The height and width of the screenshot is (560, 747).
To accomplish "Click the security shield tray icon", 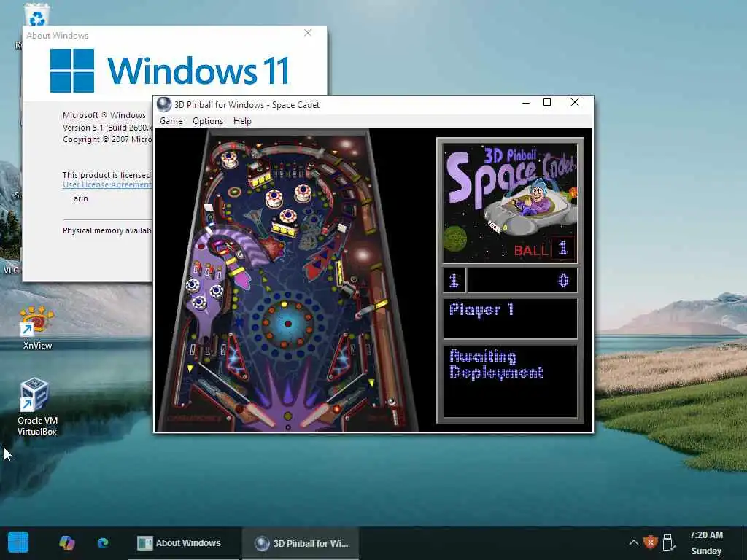I will pos(650,542).
